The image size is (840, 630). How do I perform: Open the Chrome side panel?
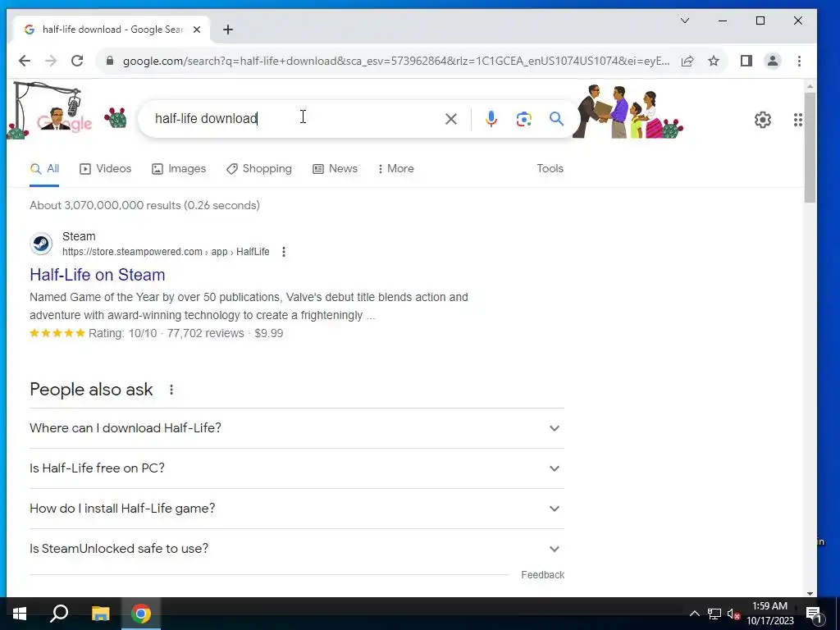(x=746, y=61)
